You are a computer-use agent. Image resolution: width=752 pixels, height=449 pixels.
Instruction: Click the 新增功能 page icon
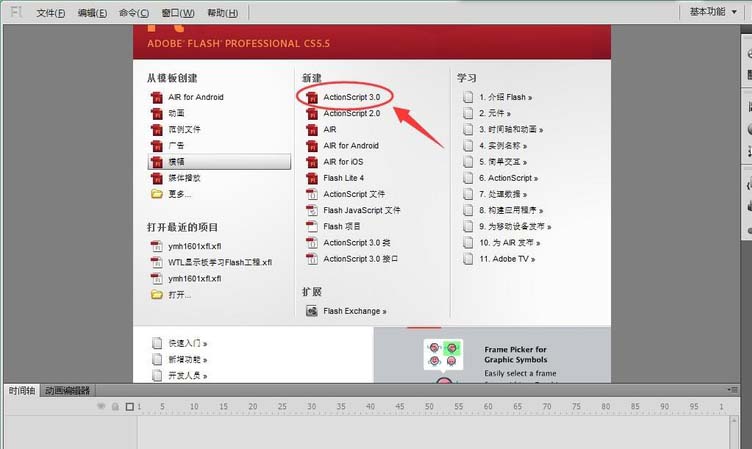[157, 359]
